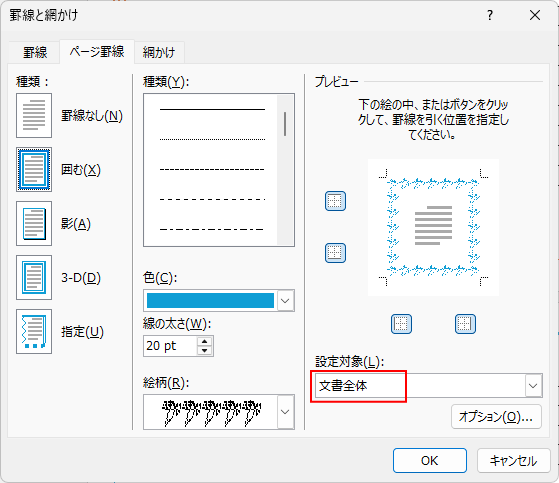The height and width of the screenshot is (483, 559).
Task: Click the 指定(U) label
Action: pyautogui.click(x=82, y=332)
